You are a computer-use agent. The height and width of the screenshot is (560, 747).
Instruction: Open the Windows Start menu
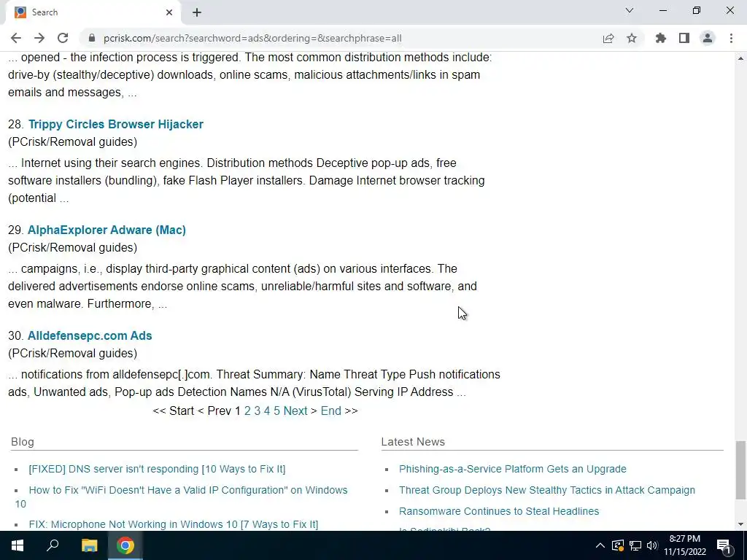(x=18, y=545)
